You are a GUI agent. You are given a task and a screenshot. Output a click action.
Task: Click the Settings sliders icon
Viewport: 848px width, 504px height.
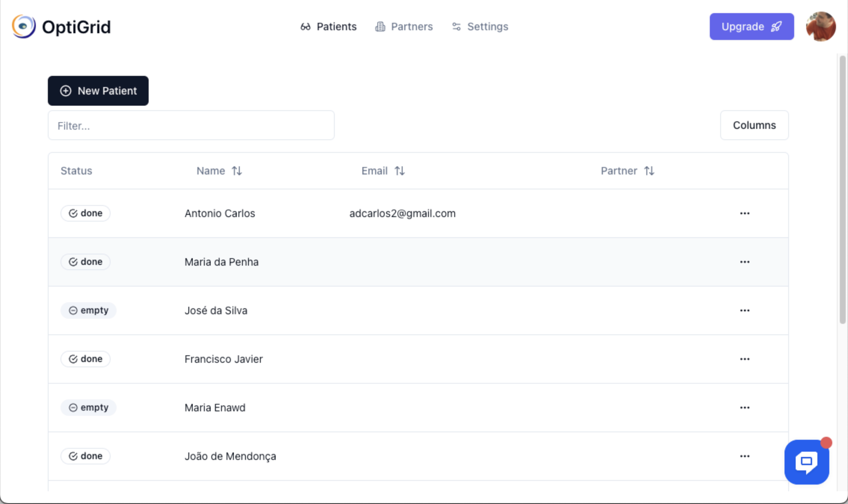pos(457,27)
